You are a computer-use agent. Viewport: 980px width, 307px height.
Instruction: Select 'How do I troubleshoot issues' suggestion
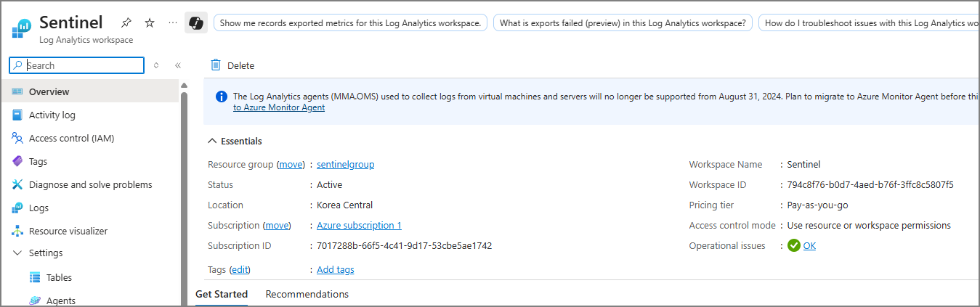(870, 22)
